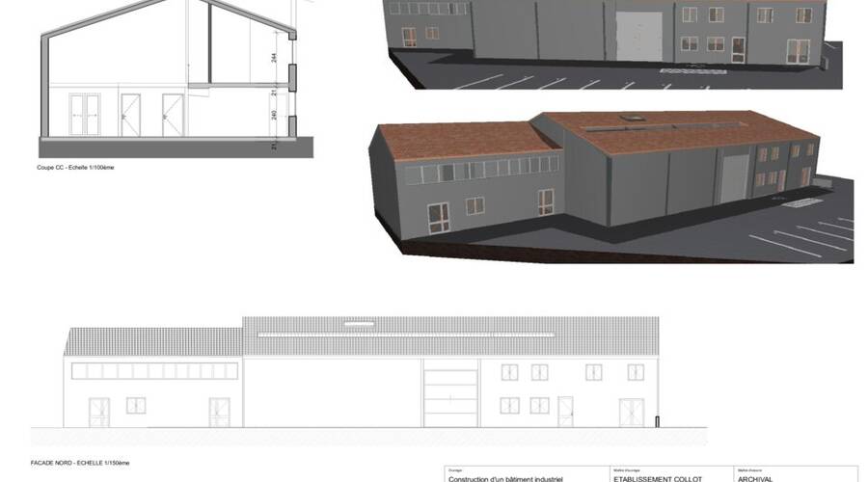The image size is (868, 482).
Task: Select the 240 height dimension in the section
Action: pyautogui.click(x=274, y=116)
